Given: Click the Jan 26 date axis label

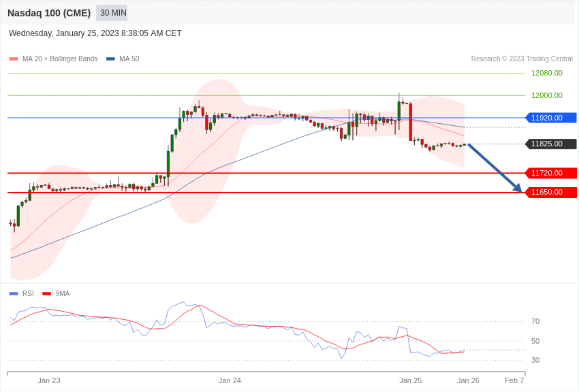Looking at the screenshot, I should [x=468, y=380].
